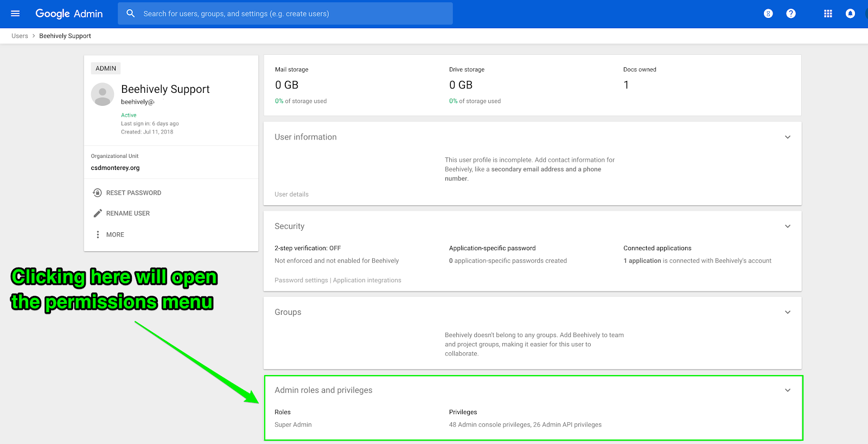Image resolution: width=868 pixels, height=444 pixels.
Task: Expand the Groups section chevron
Action: 788,312
